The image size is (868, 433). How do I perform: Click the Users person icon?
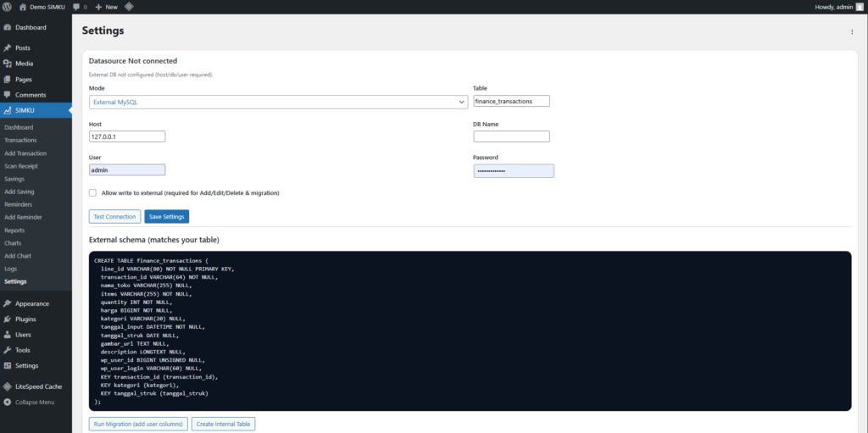tap(8, 335)
